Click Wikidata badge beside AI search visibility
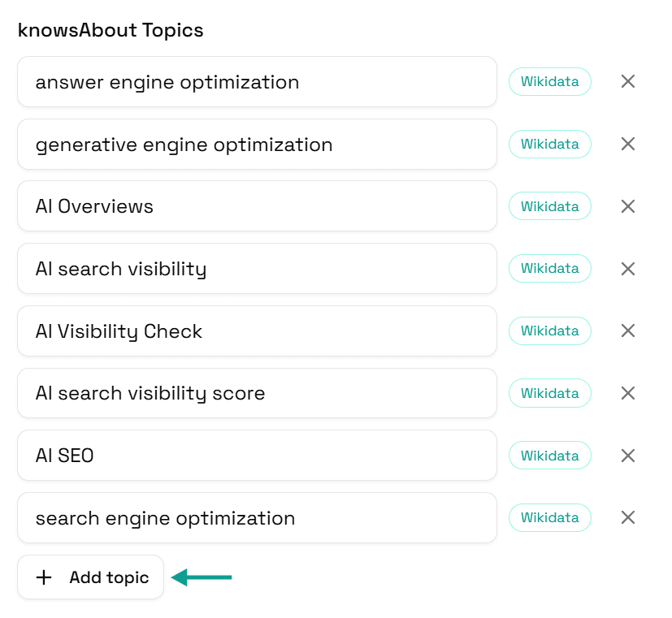Viewport: 672px width, 618px height. coord(550,268)
